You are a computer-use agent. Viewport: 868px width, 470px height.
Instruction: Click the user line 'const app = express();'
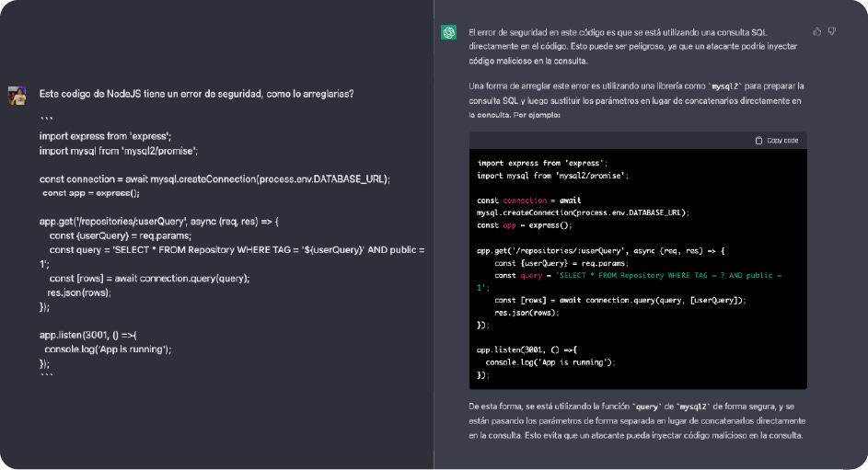point(91,193)
